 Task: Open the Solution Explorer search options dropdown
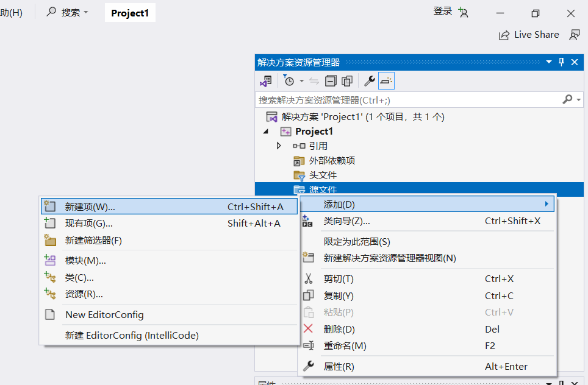coord(579,100)
